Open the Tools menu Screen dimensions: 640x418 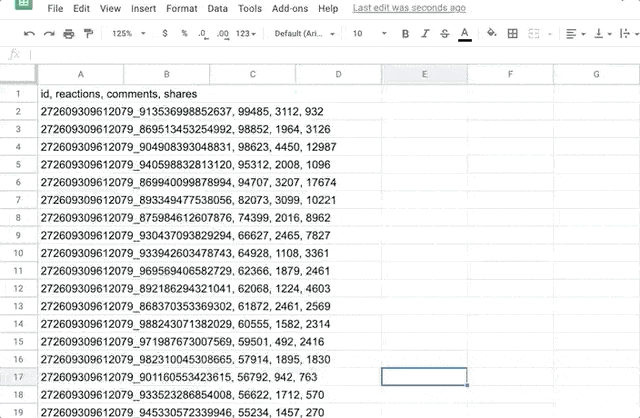pos(250,8)
